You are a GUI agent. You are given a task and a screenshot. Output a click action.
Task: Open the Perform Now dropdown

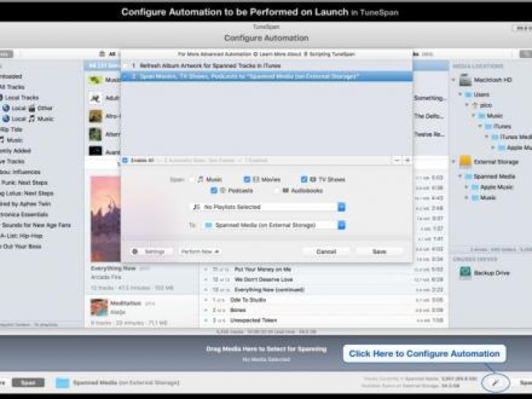click(199, 251)
